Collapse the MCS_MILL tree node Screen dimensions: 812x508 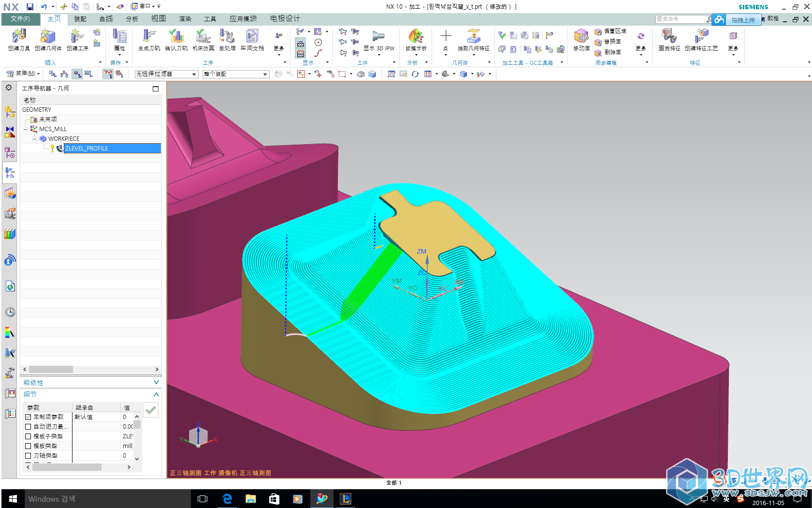(26, 129)
